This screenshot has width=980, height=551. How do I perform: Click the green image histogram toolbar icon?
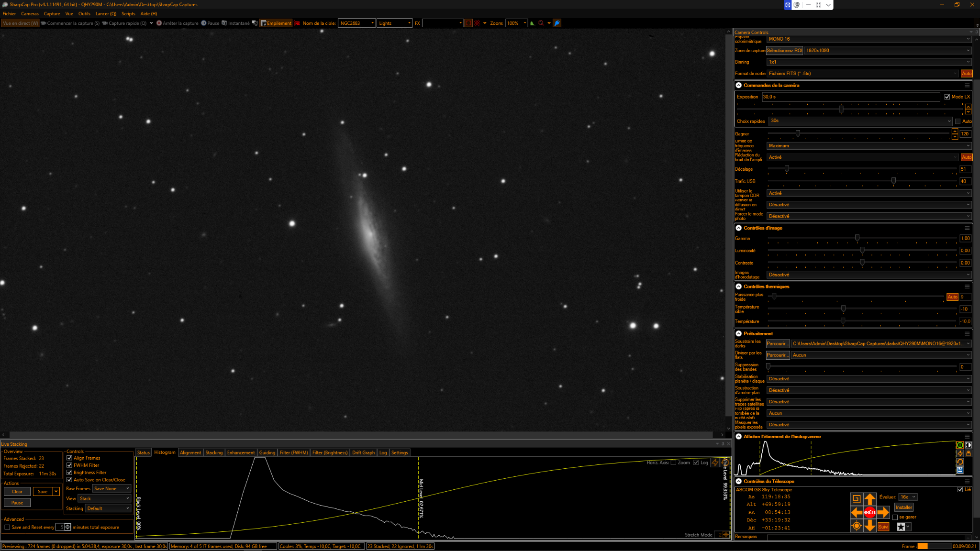coord(533,23)
